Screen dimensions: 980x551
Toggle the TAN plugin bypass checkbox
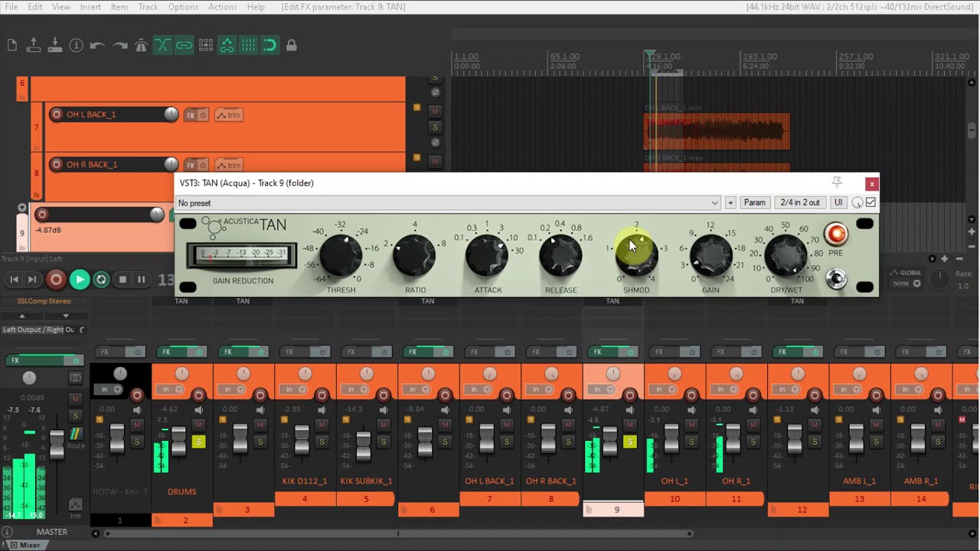[x=871, y=203]
